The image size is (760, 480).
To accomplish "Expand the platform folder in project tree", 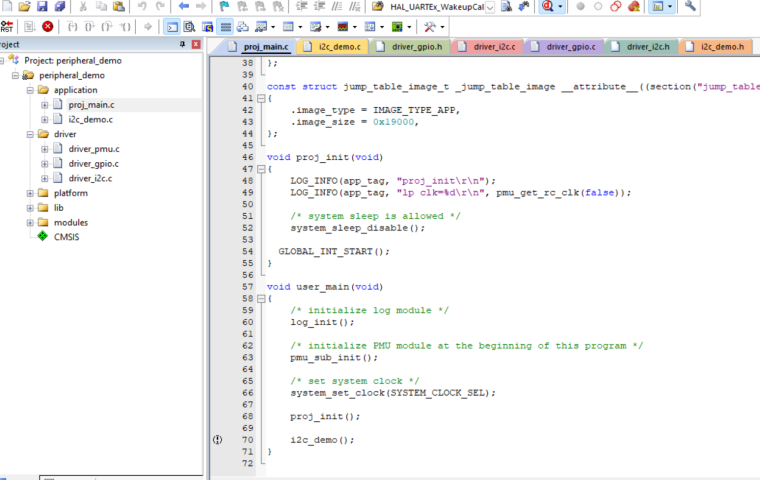I will 30,193.
